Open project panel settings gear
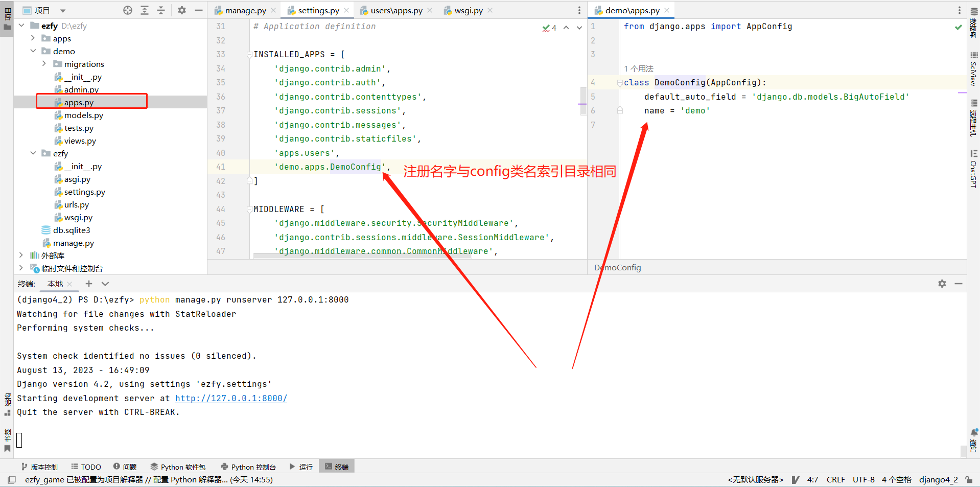Viewport: 980px width, 487px height. pyautogui.click(x=182, y=10)
